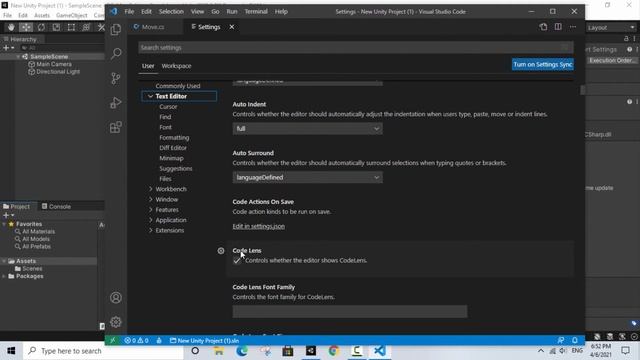640x360 pixels.
Task: Close the Settings tab
Action: point(231,27)
